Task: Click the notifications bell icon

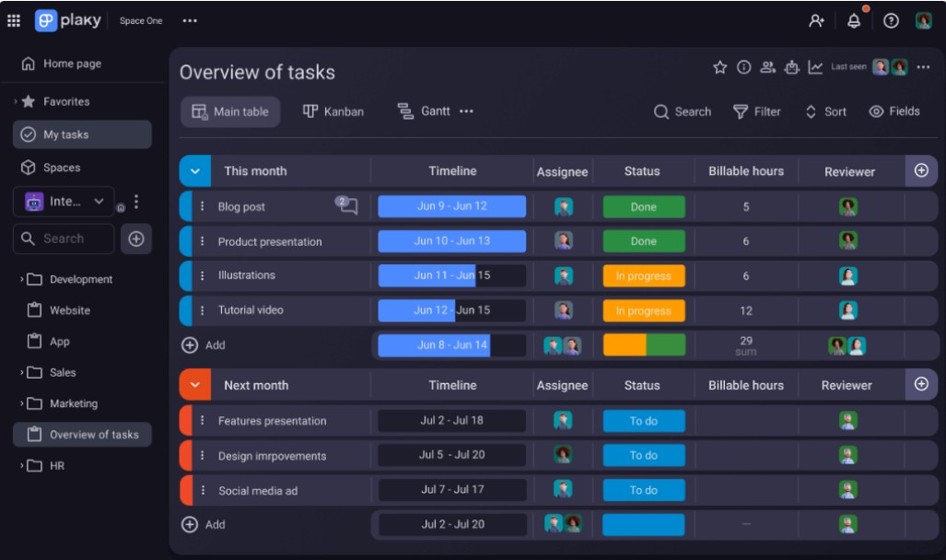Action: [853, 19]
